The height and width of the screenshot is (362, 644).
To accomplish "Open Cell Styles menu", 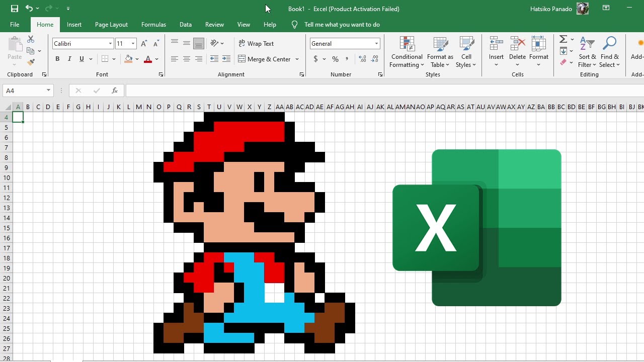I will point(466,52).
